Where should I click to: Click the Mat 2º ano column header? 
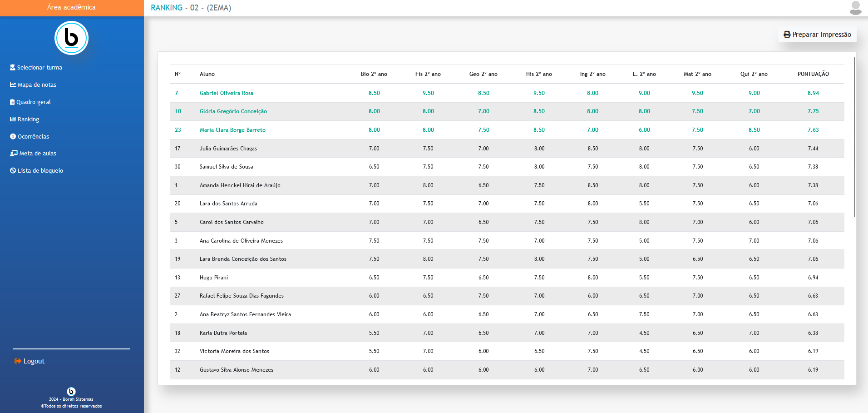697,74
